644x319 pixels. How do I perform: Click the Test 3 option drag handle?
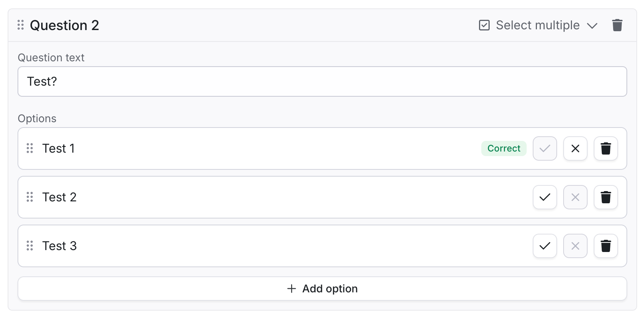[x=30, y=246]
